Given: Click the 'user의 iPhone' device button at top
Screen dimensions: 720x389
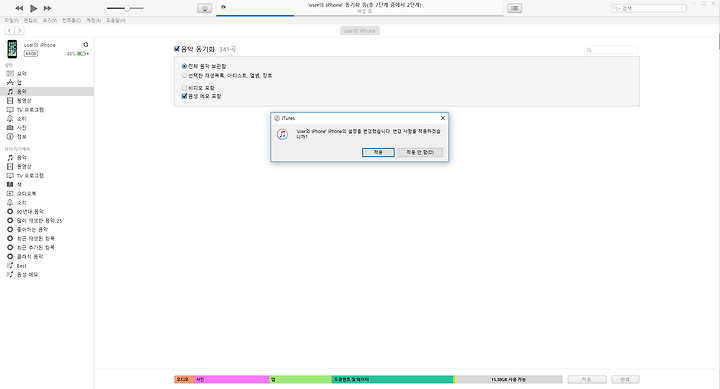Looking at the screenshot, I should pyautogui.click(x=360, y=31).
